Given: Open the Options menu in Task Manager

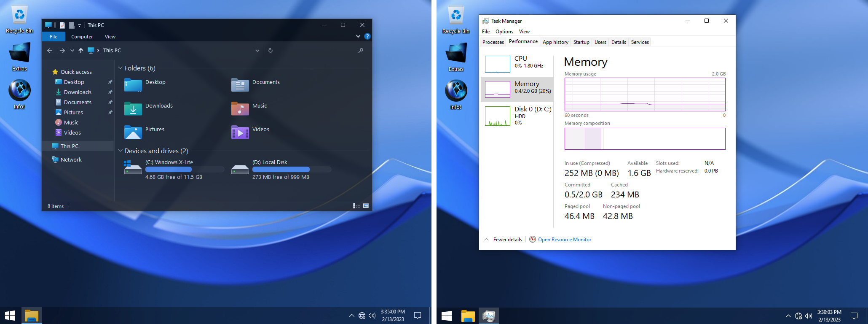Looking at the screenshot, I should point(504,32).
